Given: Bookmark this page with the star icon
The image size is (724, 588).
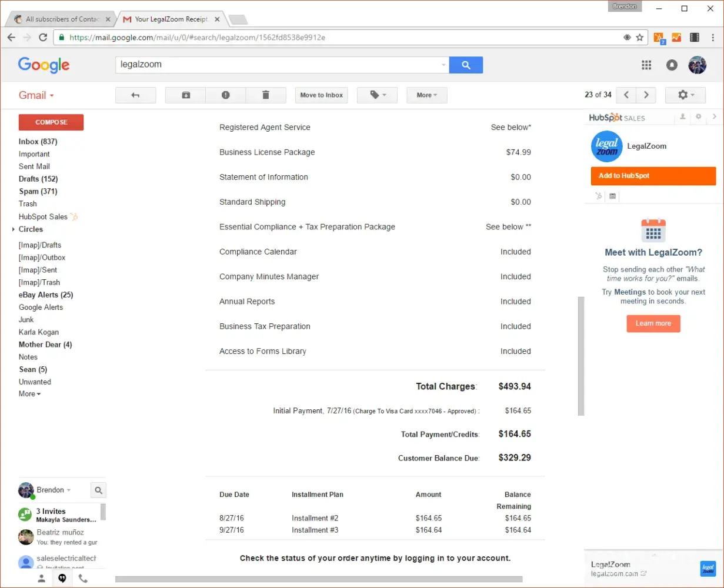Looking at the screenshot, I should point(640,37).
